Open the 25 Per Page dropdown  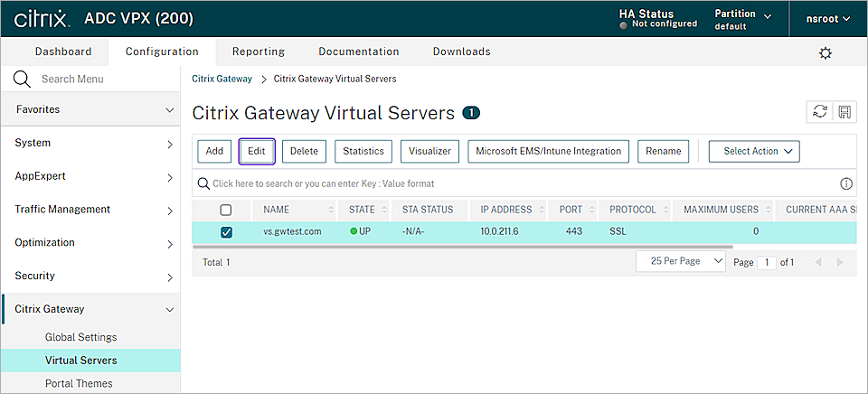(x=681, y=261)
